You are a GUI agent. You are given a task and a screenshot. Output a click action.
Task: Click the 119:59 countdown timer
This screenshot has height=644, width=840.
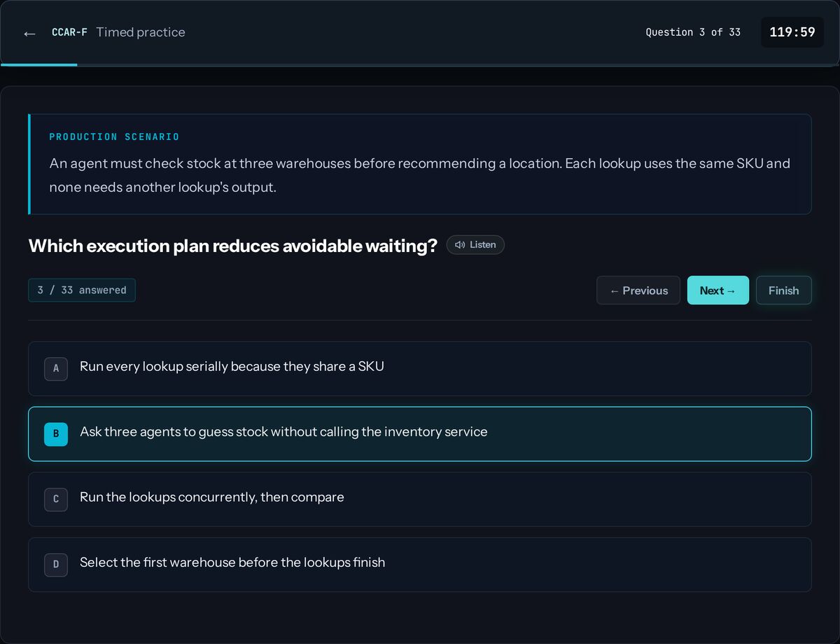tap(792, 32)
